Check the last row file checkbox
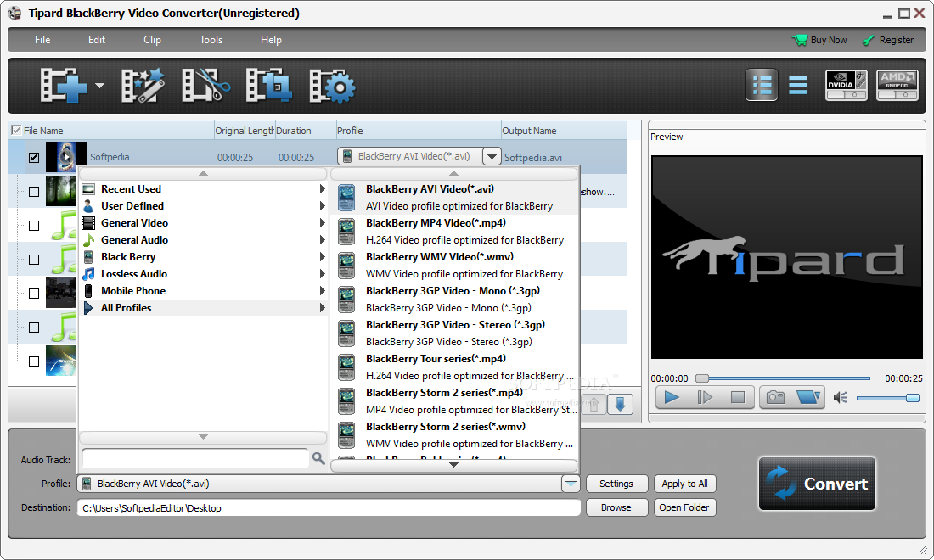 pos(34,361)
